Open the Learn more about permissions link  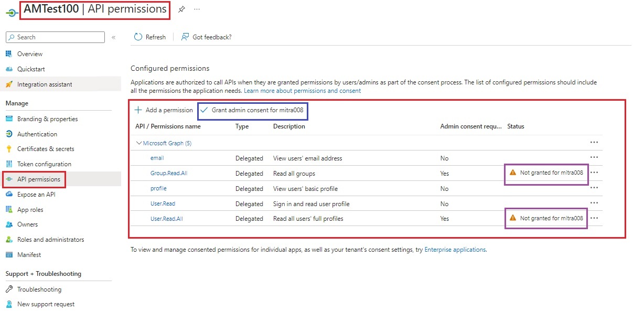click(302, 91)
